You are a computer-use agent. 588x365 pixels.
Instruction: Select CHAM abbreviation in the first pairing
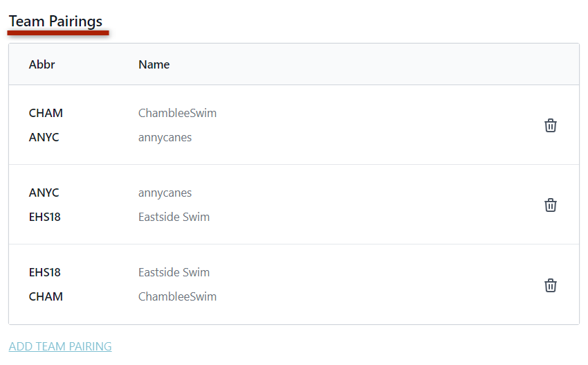[x=46, y=113]
